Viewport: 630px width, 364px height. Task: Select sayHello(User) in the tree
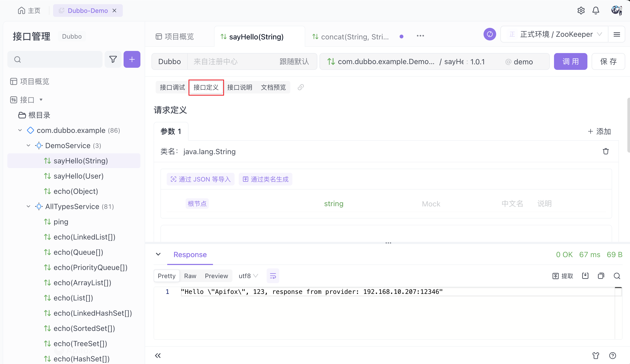click(x=78, y=176)
